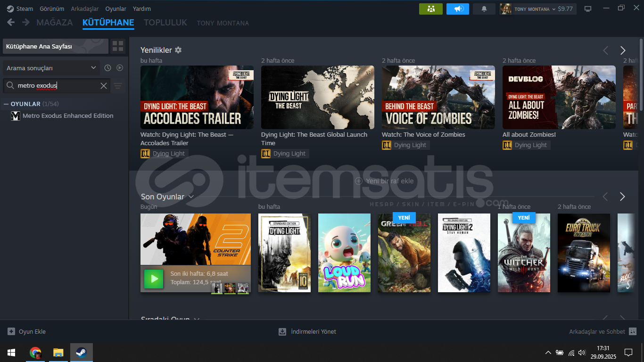Open the Accolades Trailer news thumbnail
The image size is (644, 362).
[x=197, y=97]
